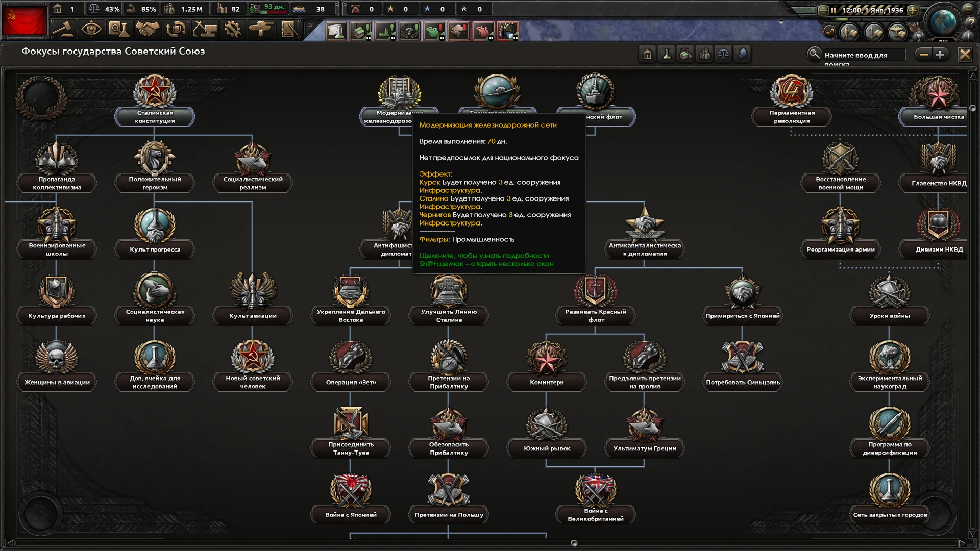
Task: Enable the industry focus filter with factory icon
Action: click(685, 54)
